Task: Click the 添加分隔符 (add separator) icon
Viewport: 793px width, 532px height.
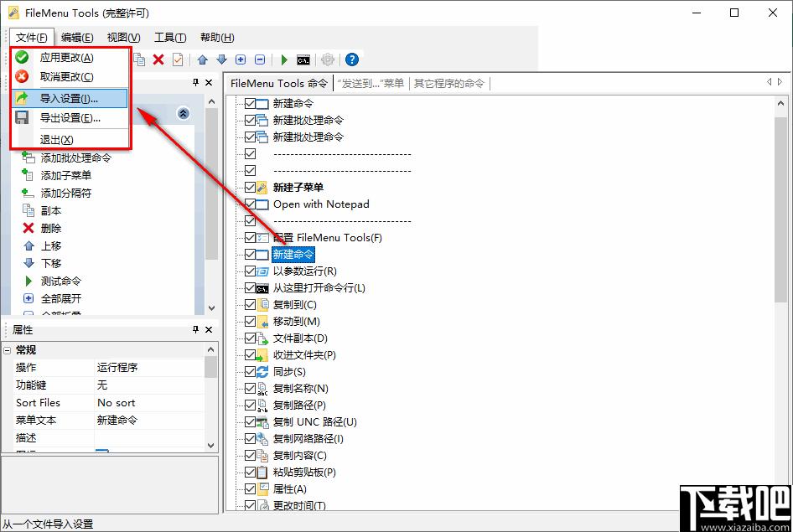Action: pyautogui.click(x=28, y=193)
